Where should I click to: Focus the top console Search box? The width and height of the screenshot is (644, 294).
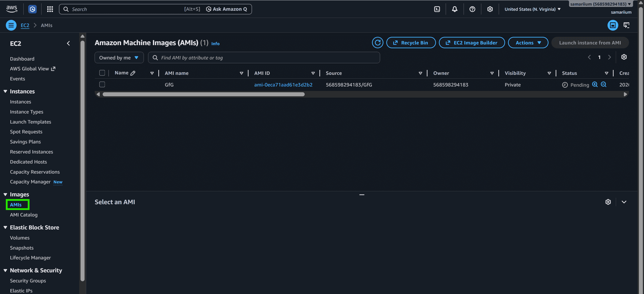pos(155,9)
